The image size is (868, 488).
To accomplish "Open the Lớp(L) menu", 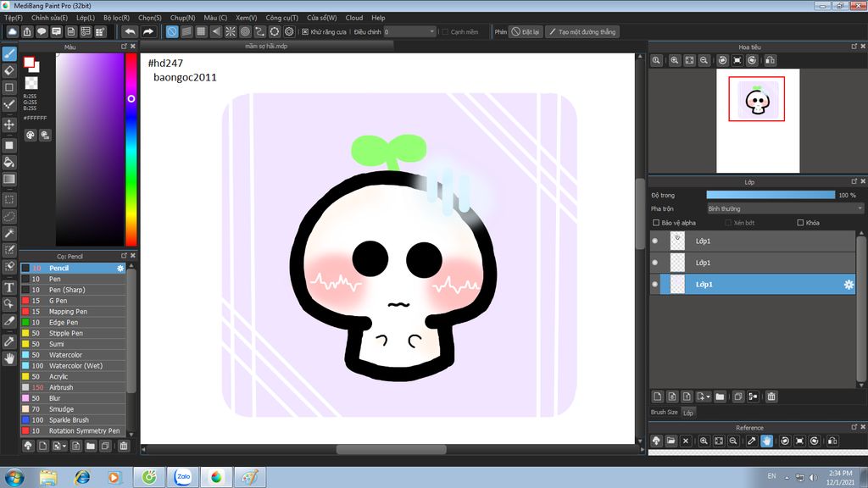I will [86, 18].
